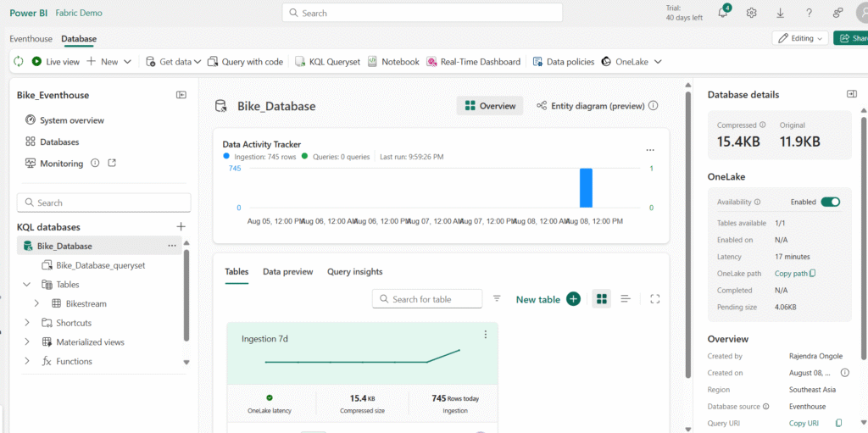Viewport: 868px width, 433px height.
Task: Select Bike_Database_queryset tree item
Action: [94, 265]
